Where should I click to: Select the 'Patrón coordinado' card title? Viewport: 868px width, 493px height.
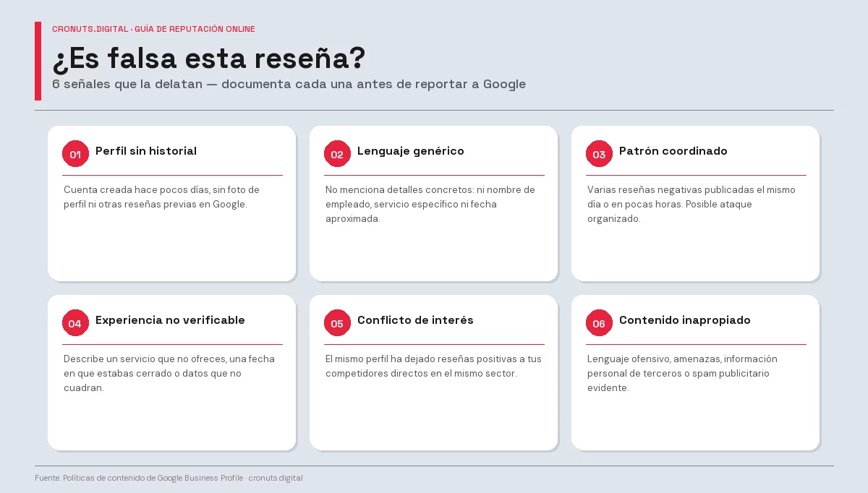(x=673, y=151)
